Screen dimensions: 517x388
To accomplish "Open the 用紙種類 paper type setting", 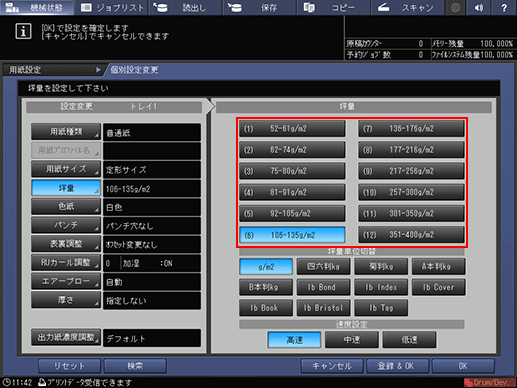I will pyautogui.click(x=66, y=132).
